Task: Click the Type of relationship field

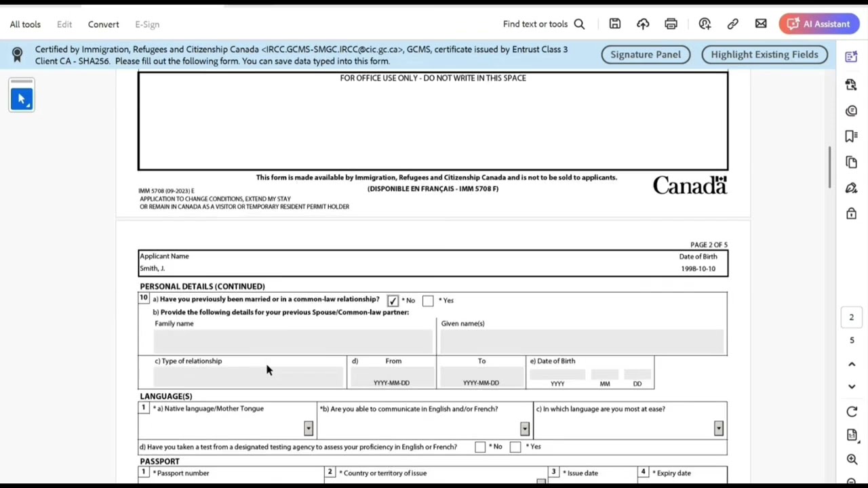Action: [248, 376]
